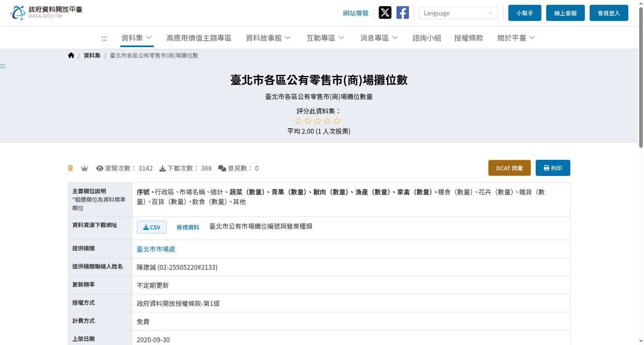644x345 pixels.
Task: Click the date 2020-09-30
Action: [153, 340]
